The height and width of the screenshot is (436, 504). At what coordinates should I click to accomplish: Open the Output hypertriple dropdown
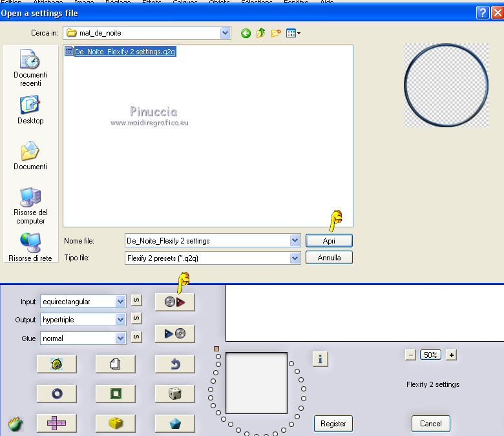pos(83,319)
